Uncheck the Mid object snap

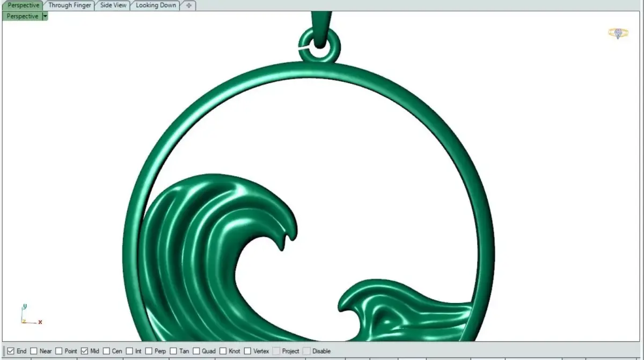[84, 351]
